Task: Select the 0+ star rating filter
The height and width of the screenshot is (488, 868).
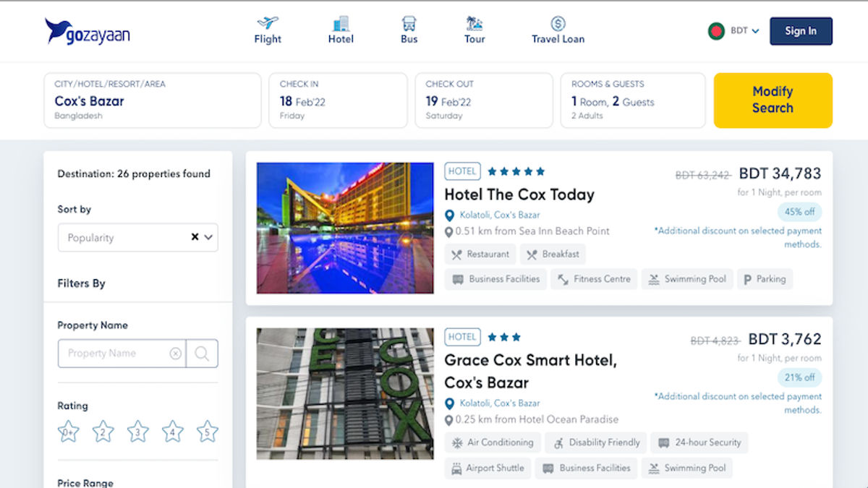Action: point(68,431)
